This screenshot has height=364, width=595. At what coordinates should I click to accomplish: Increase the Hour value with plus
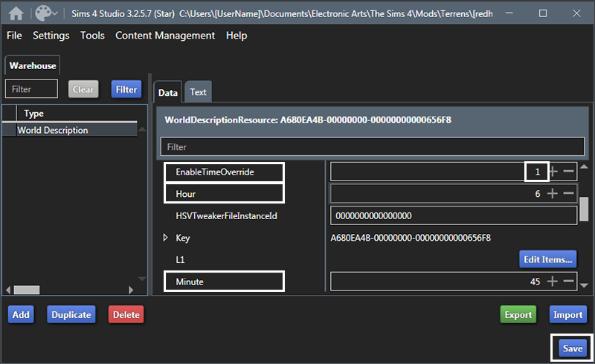[553, 193]
